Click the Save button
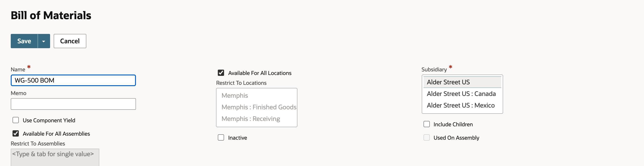Image resolution: width=644 pixels, height=166 pixels. (24, 41)
